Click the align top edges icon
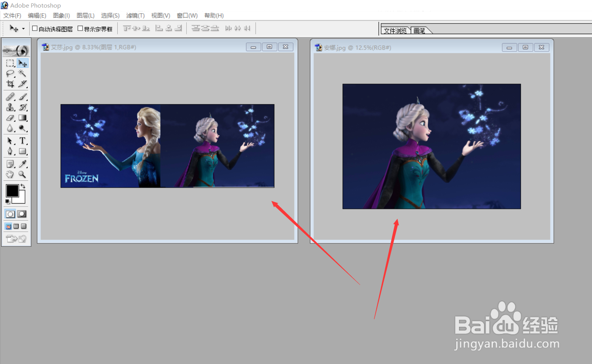The image size is (592, 364). click(x=127, y=28)
